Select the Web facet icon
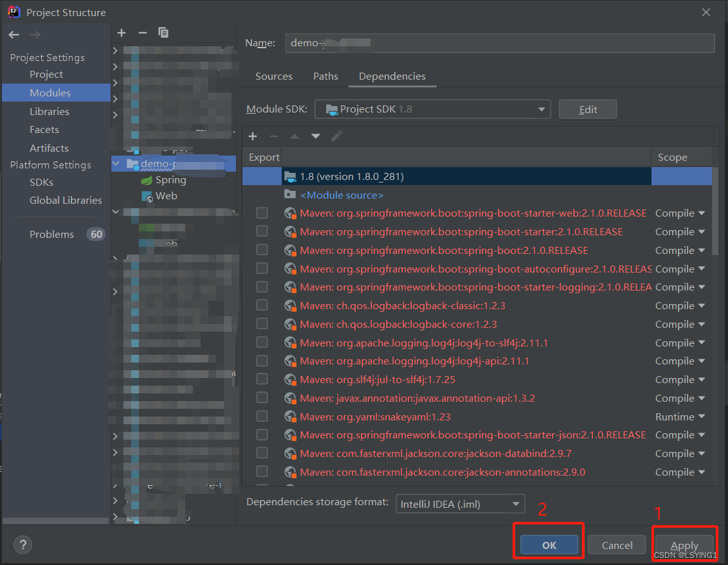 [147, 196]
